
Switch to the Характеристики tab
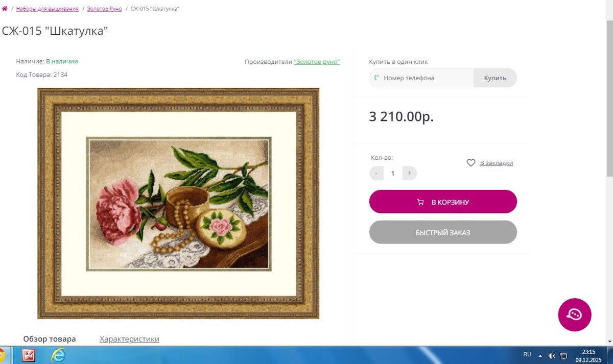coord(129,339)
